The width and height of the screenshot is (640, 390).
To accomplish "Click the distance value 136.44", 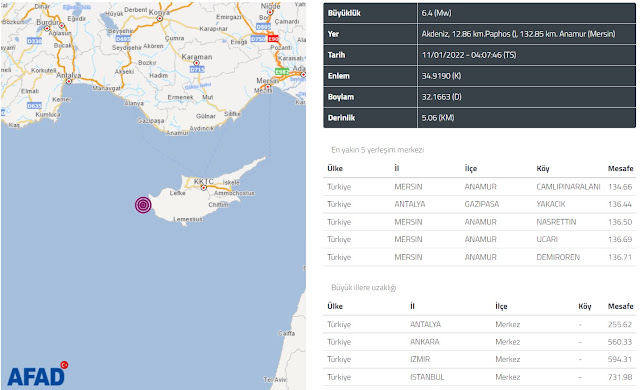I will (x=620, y=204).
